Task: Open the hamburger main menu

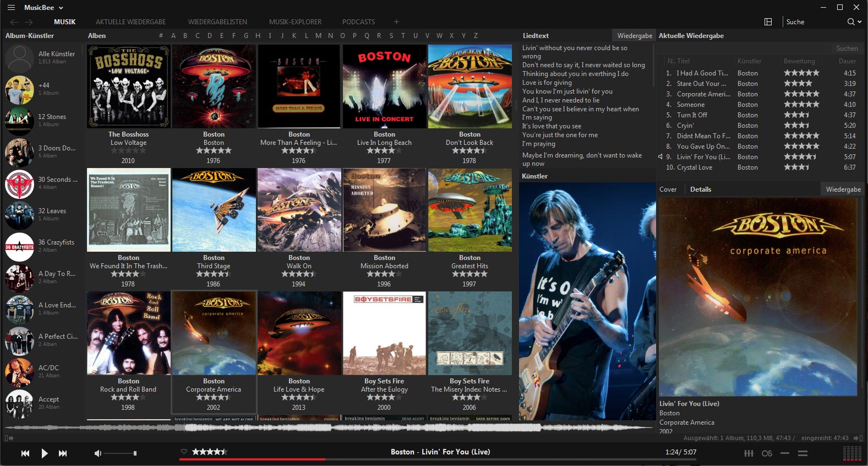Action: coord(11,8)
